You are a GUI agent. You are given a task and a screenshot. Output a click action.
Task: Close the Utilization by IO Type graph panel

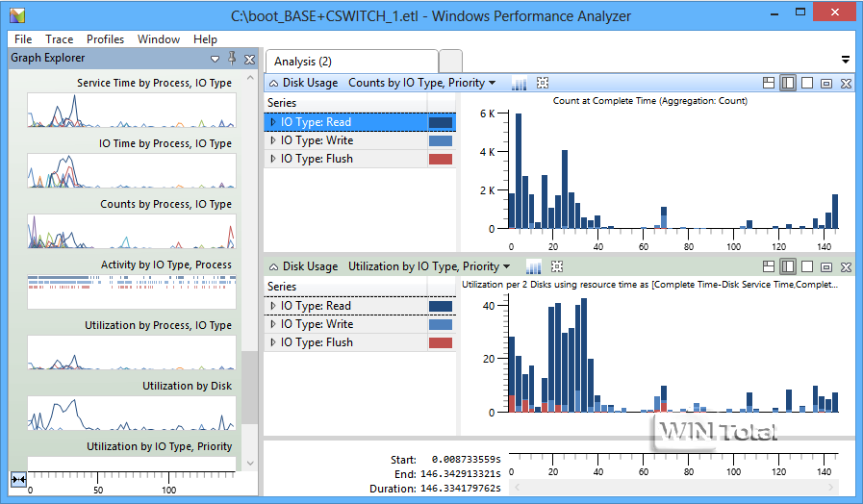point(846,267)
